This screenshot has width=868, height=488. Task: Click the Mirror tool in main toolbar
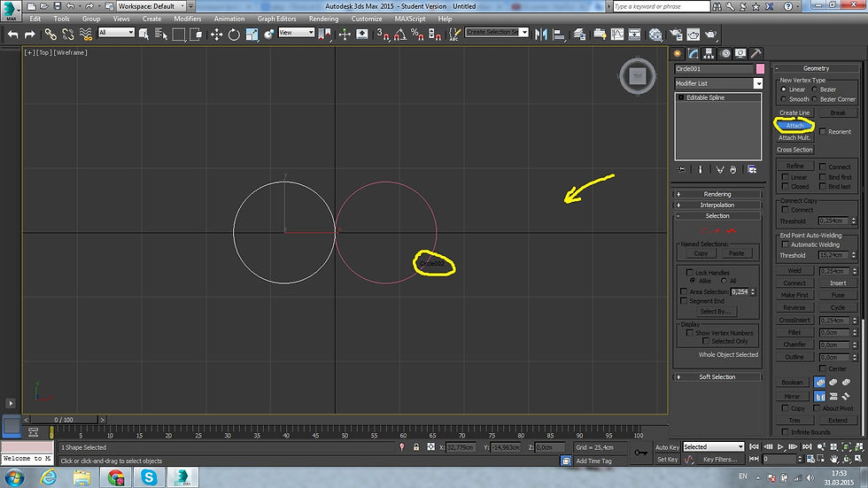[541, 35]
